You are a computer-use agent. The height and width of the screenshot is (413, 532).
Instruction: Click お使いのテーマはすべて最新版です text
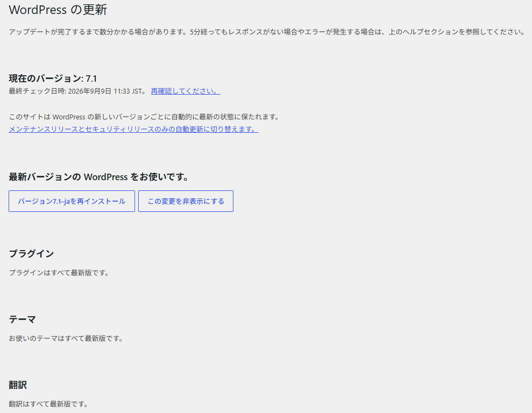66,338
